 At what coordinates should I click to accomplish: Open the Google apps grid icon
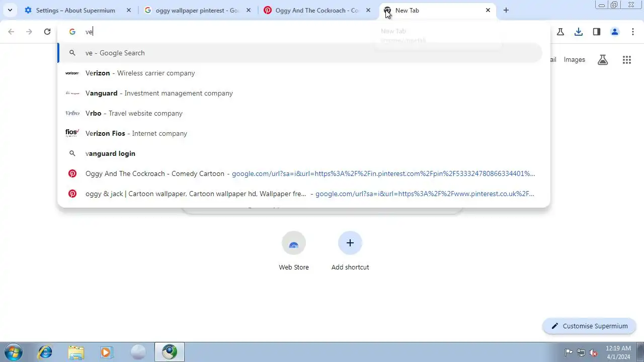tap(627, 60)
